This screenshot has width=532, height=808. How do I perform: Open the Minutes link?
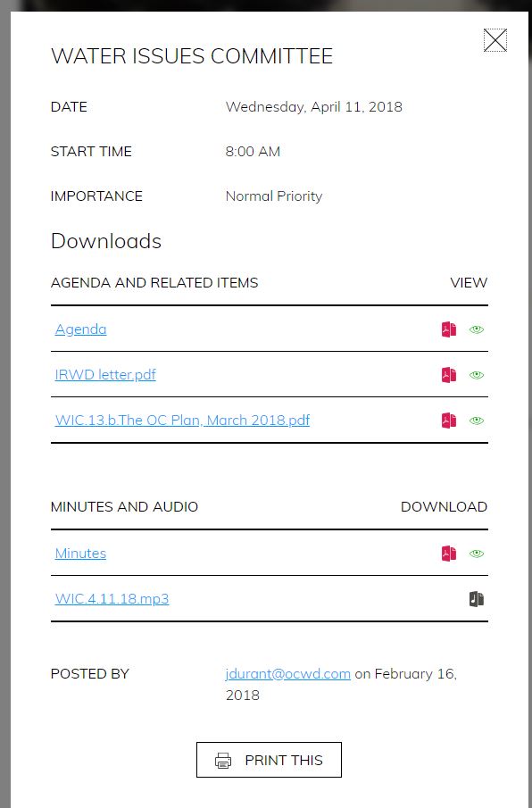81,554
